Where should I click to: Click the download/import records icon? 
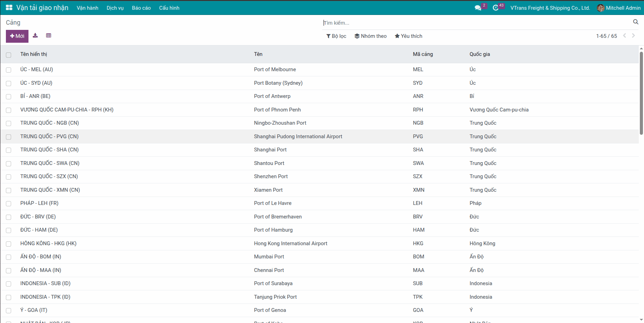(35, 35)
